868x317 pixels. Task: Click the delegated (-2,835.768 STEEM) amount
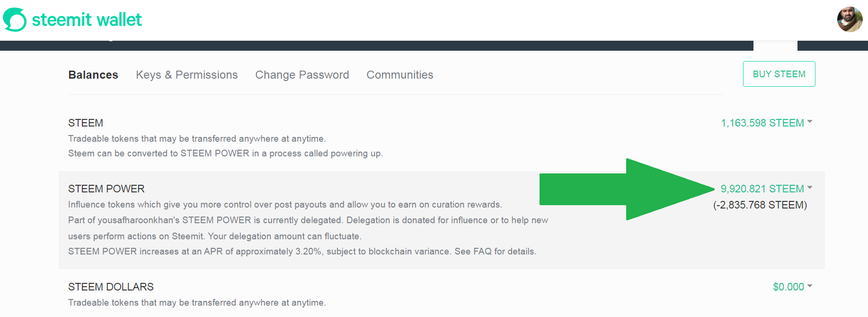point(760,205)
